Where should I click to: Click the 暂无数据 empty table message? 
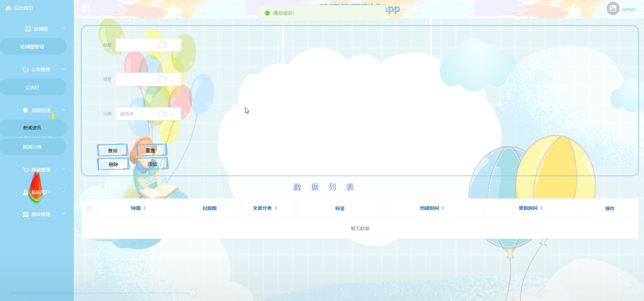tap(360, 229)
